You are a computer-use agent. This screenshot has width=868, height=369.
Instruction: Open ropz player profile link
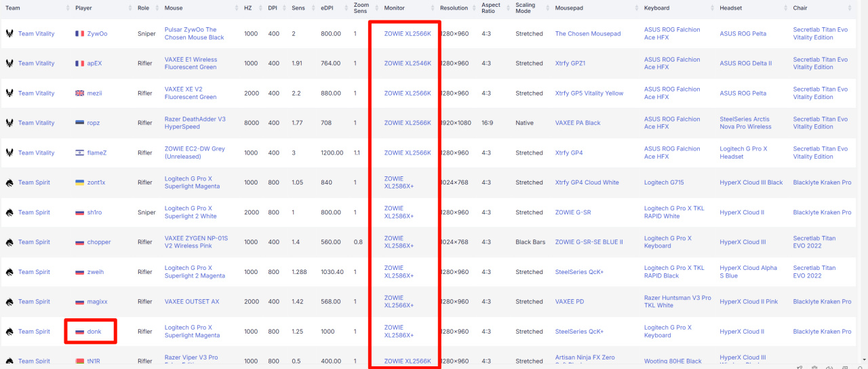[x=94, y=123]
